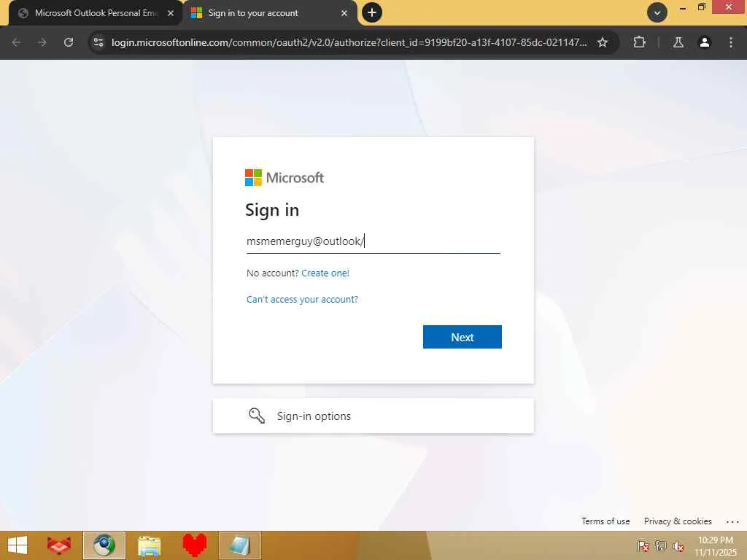The height and width of the screenshot is (560, 747).
Task: Launch the red fox taskbar app
Action: (x=59, y=545)
